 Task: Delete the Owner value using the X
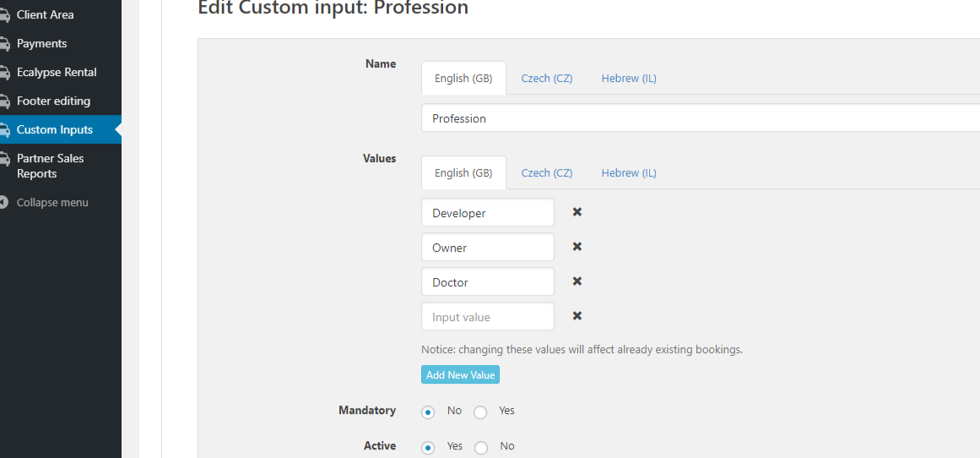tap(577, 247)
